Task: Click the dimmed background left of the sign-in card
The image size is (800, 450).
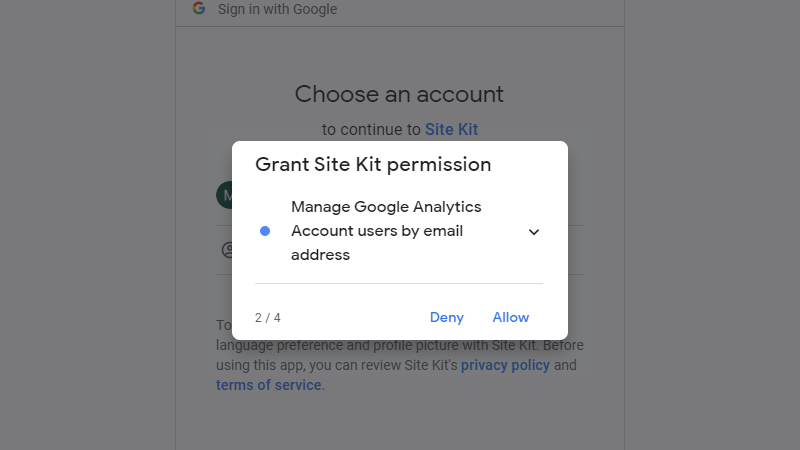Action: tap(88, 225)
